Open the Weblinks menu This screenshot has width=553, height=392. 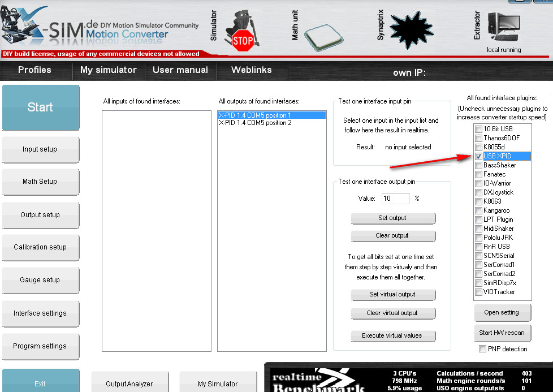point(252,70)
